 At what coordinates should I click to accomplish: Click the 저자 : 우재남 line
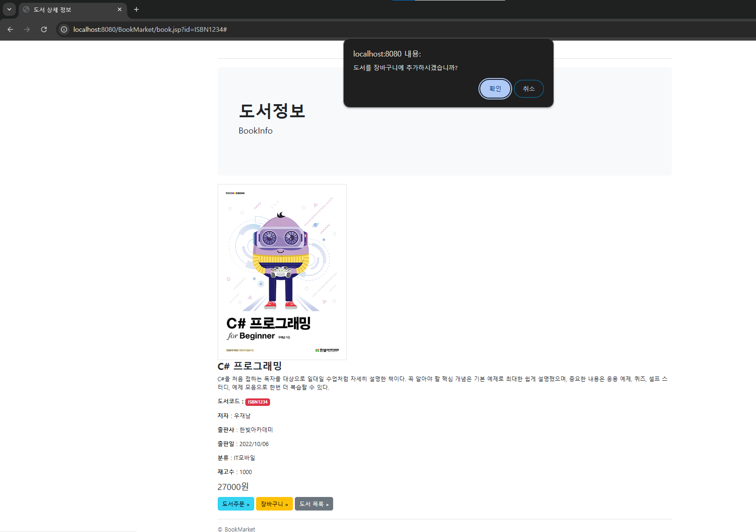coord(234,416)
